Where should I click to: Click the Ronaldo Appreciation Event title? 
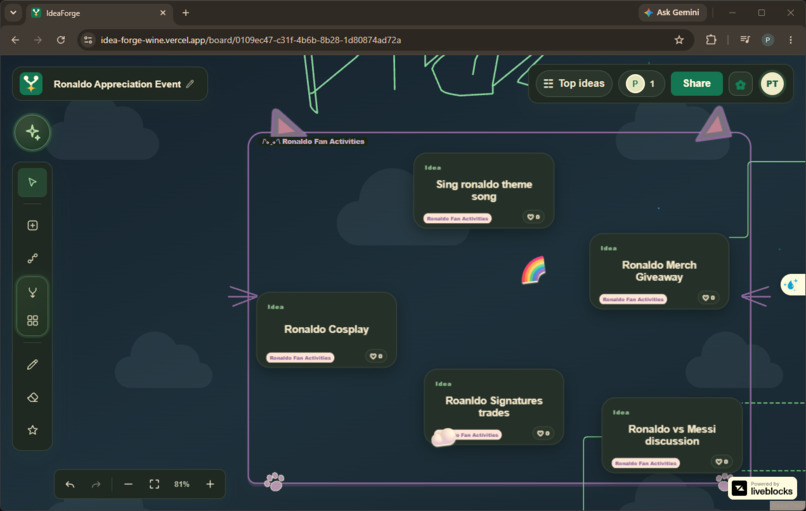[x=117, y=84]
